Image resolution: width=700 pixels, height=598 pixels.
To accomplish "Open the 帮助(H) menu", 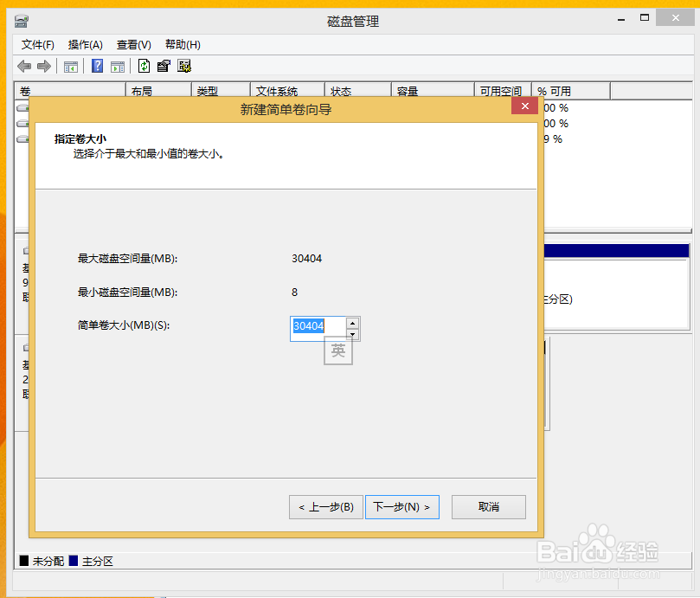I will click(182, 44).
